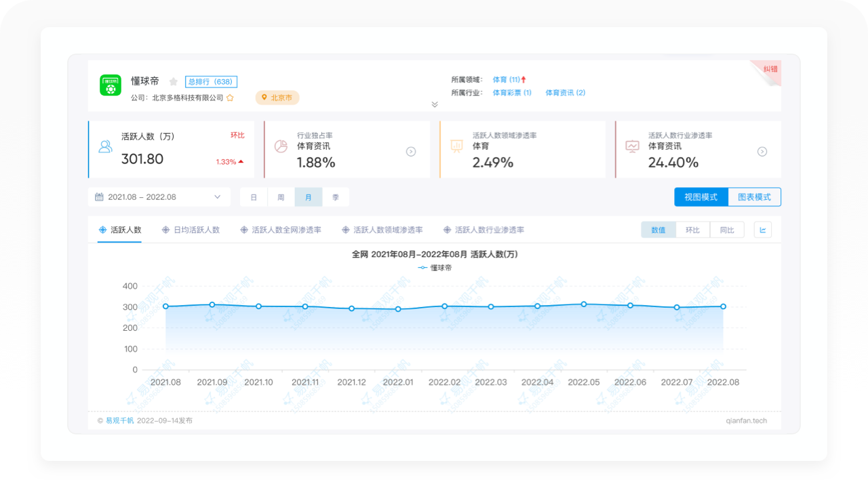
Task: Click the 2022.01 data point
Action: [398, 309]
